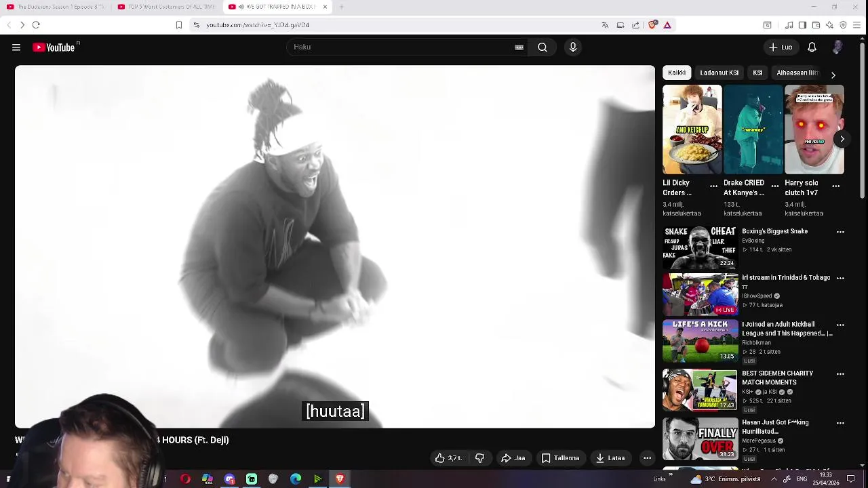868x488 pixels.
Task: Click the IShowSpeed channel name
Action: pyautogui.click(x=757, y=296)
